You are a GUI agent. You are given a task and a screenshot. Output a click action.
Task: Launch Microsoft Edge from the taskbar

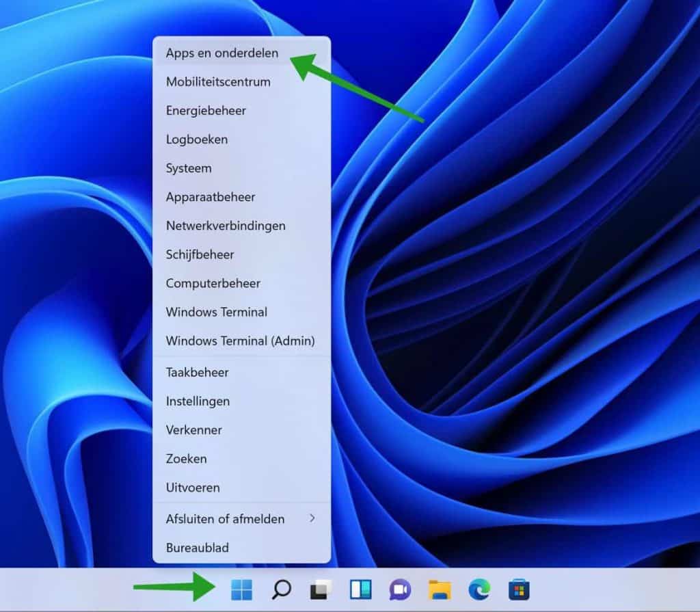(479, 589)
